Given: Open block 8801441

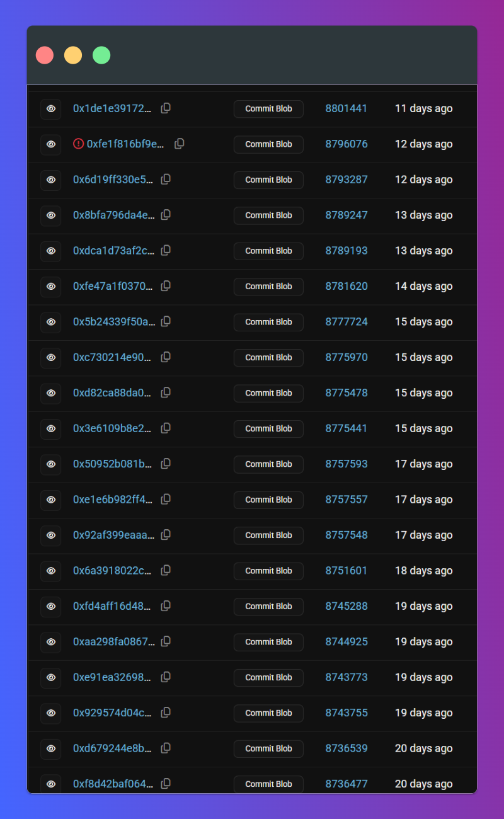Looking at the screenshot, I should (x=346, y=108).
